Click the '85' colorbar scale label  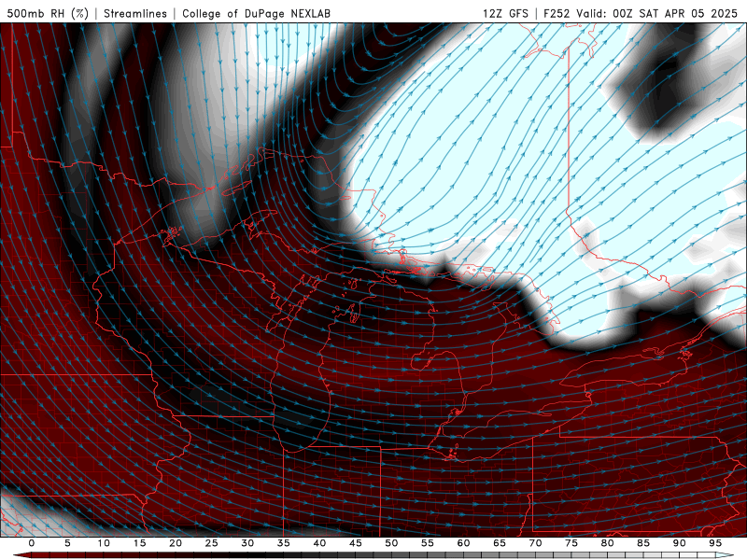[x=643, y=543]
